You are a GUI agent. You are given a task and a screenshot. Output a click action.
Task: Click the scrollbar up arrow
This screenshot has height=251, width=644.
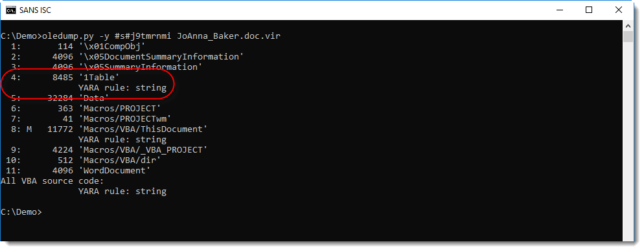628,25
